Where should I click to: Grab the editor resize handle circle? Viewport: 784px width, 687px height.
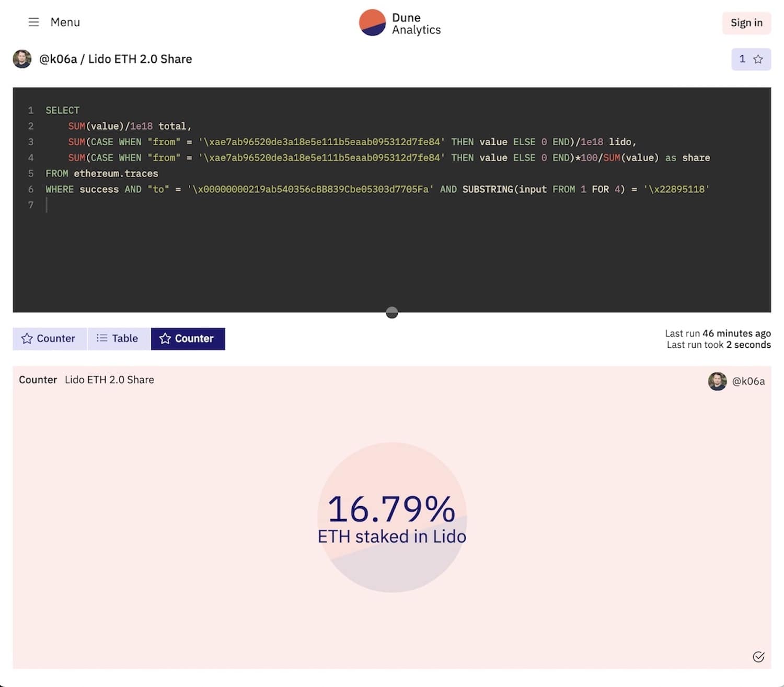point(392,313)
